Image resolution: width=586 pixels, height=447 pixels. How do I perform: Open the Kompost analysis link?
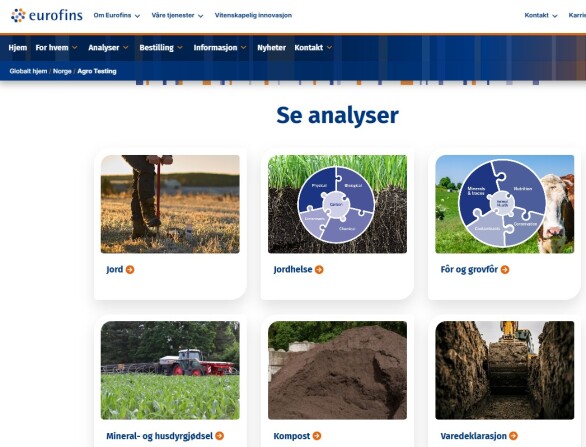tap(292, 436)
